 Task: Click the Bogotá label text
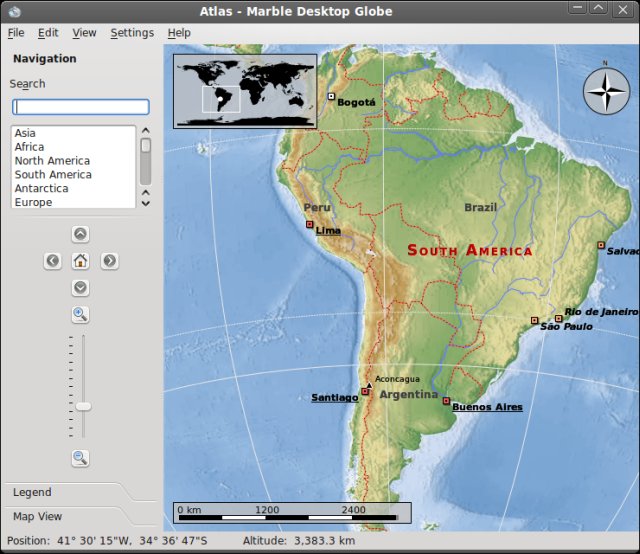(x=356, y=102)
